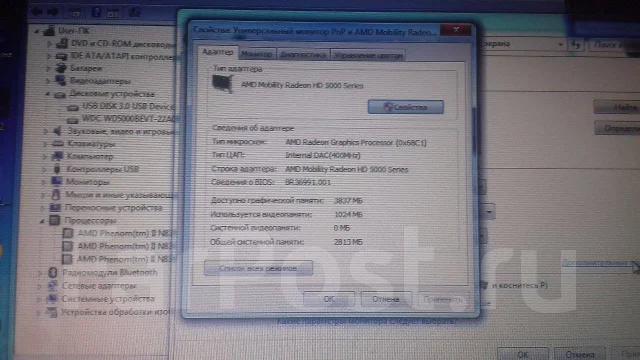The image size is (640, 360).
Task: Expand the Сетевые адаптеры node
Action: click(x=39, y=286)
